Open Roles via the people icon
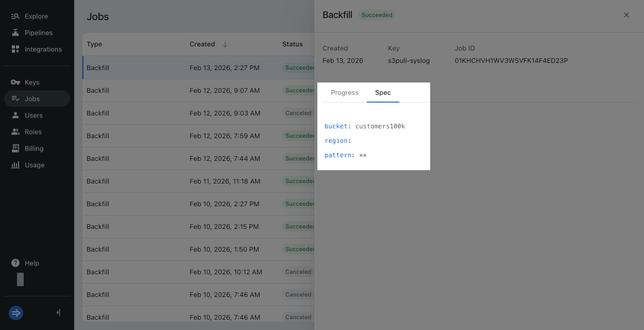This screenshot has width=644, height=330. coord(15,132)
